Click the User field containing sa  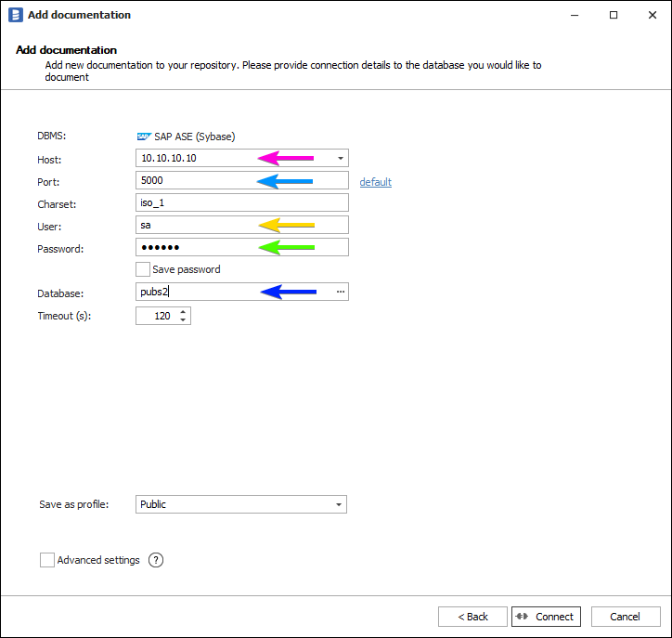(195, 225)
